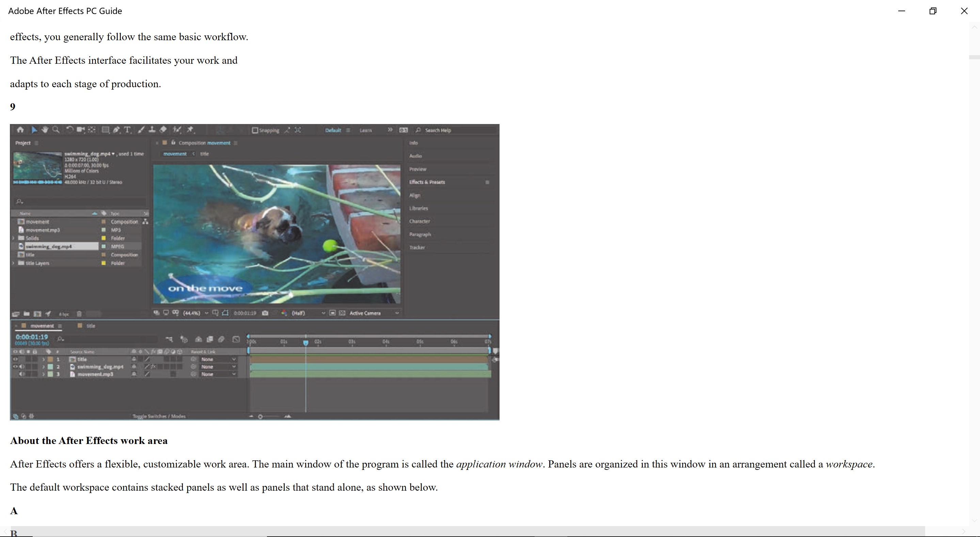Expand the Solids folder in Project panel

[13, 238]
